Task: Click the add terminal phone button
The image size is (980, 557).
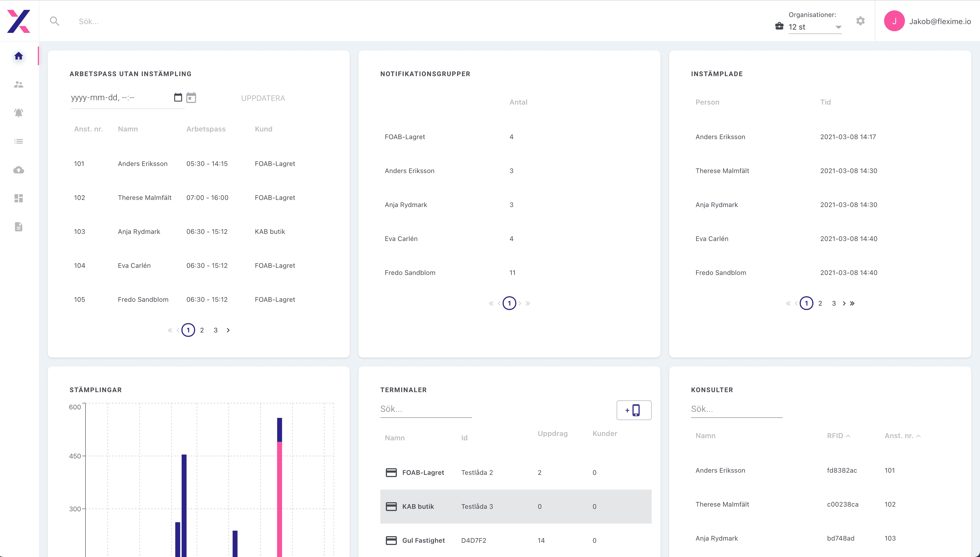Action: coord(634,410)
